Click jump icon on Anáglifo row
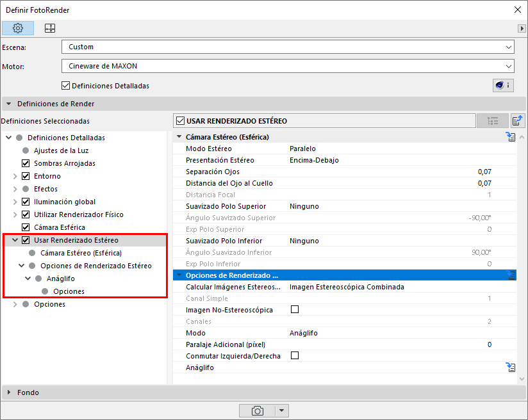 pos(511,367)
